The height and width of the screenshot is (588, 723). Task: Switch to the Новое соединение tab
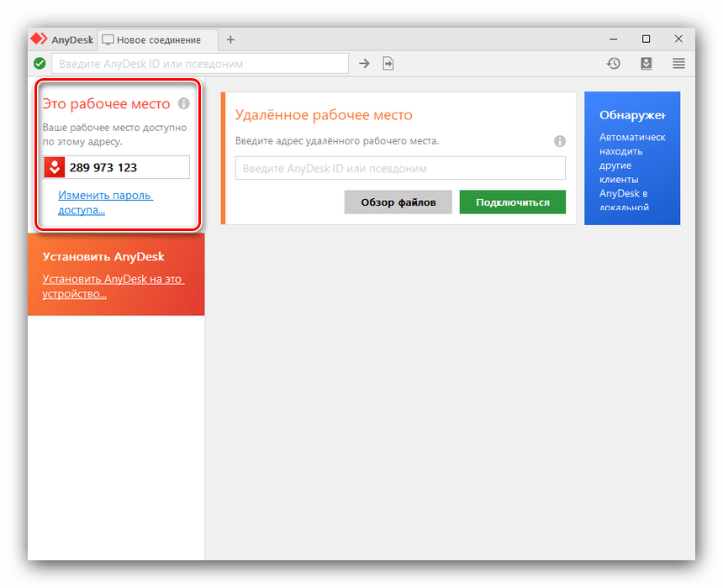158,40
